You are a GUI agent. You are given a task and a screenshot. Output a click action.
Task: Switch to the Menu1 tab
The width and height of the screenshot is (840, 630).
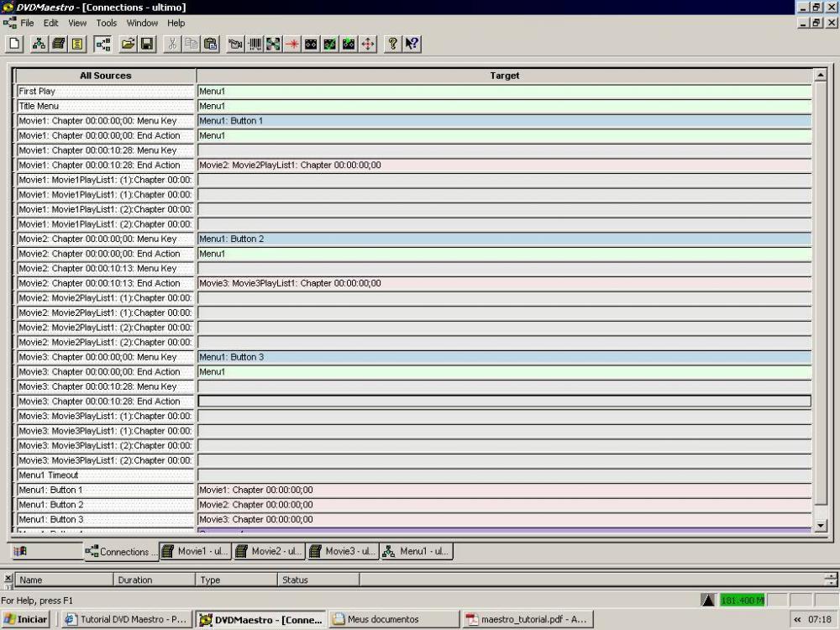(417, 552)
